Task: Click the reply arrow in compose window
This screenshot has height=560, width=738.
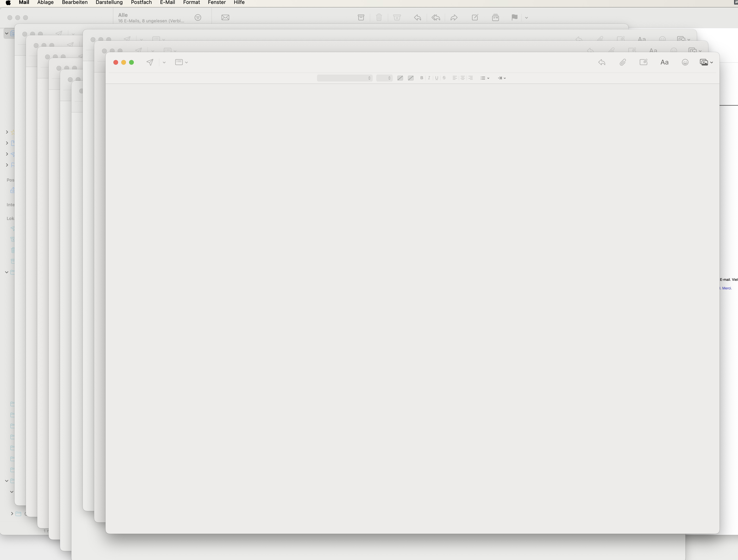Action: pyautogui.click(x=601, y=62)
